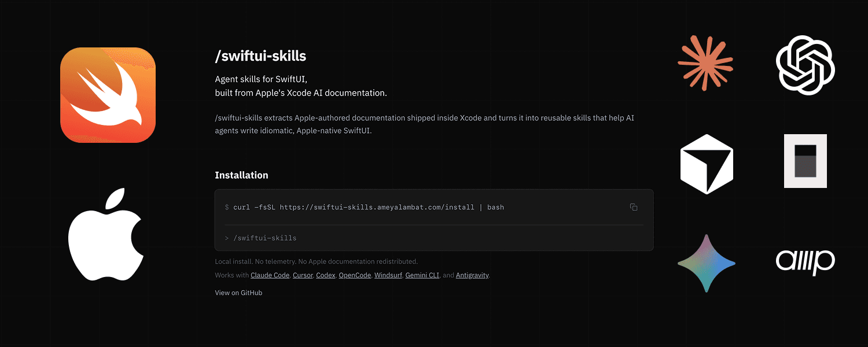Open the Windsurf link
The width and height of the screenshot is (868, 347).
pyautogui.click(x=388, y=275)
